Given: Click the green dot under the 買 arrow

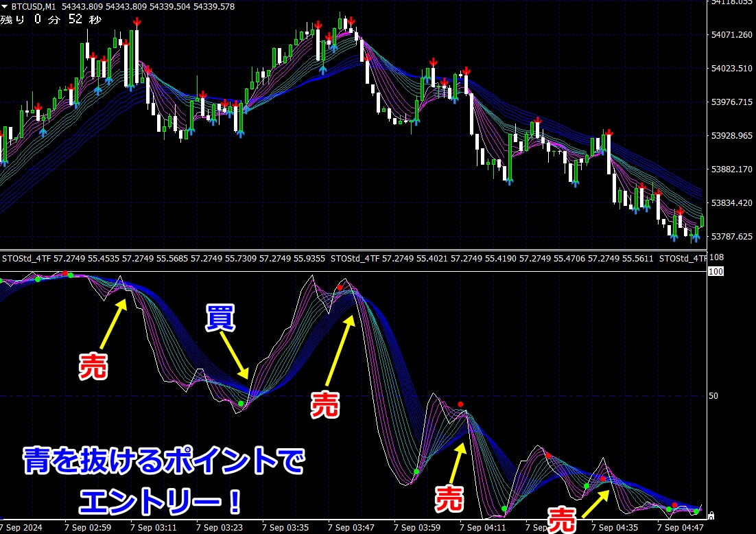Looking at the screenshot, I should tap(241, 404).
